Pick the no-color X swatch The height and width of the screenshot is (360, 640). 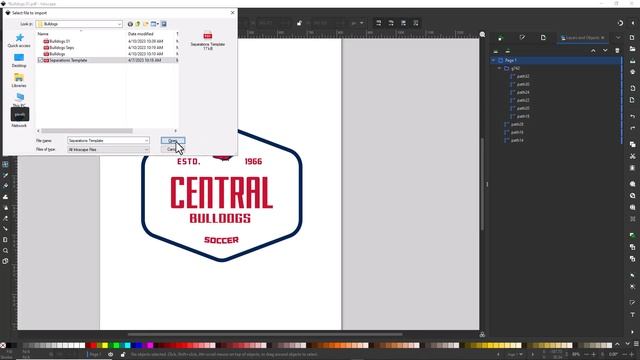[3, 345]
